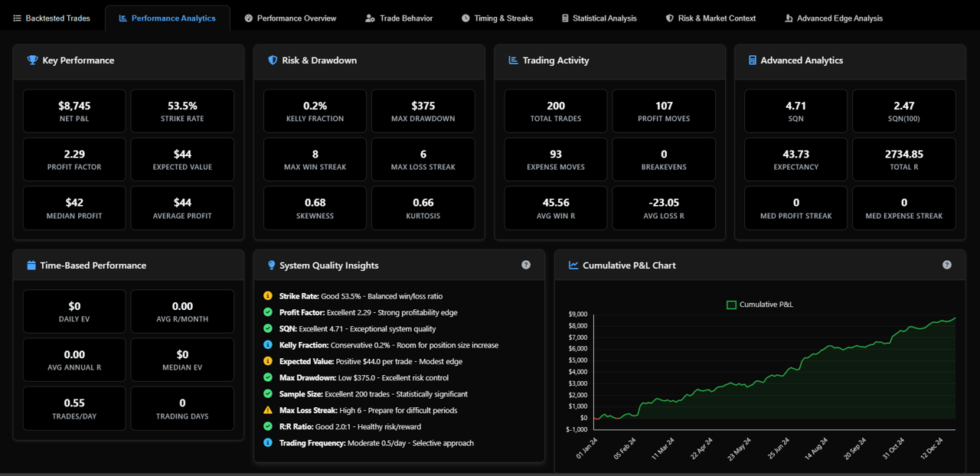Click the shield icon next to Risk & Drawdown
The image size is (980, 476).
click(x=273, y=60)
